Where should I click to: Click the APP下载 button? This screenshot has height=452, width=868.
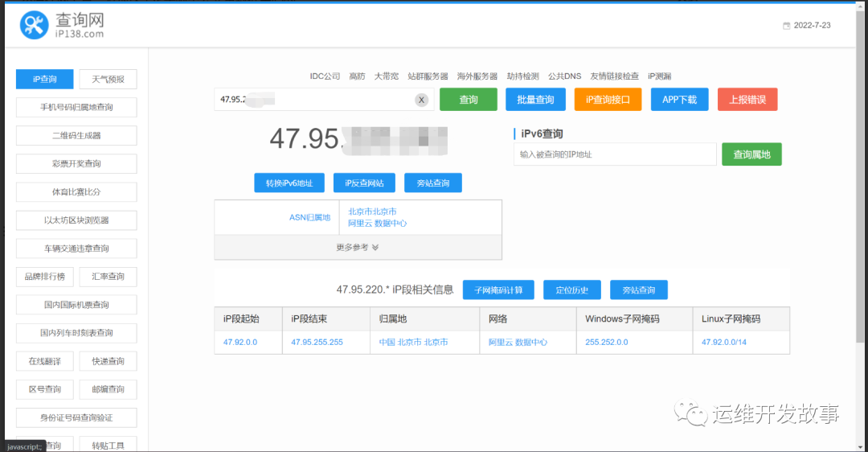pos(679,100)
